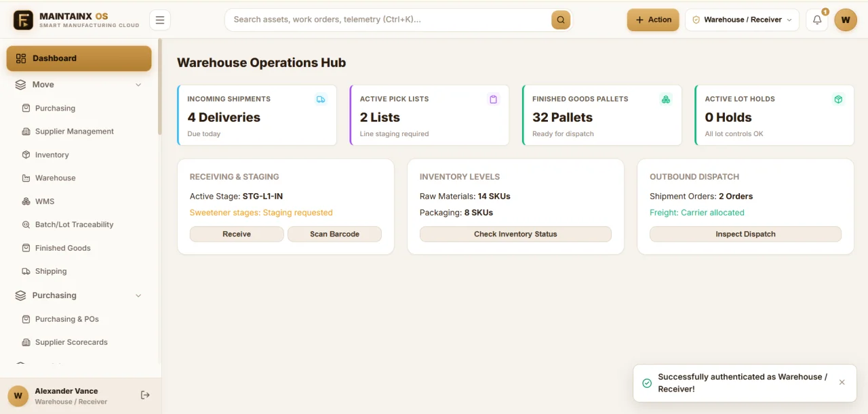The image size is (868, 414).
Task: Click Check Inventory Status button
Action: point(515,234)
